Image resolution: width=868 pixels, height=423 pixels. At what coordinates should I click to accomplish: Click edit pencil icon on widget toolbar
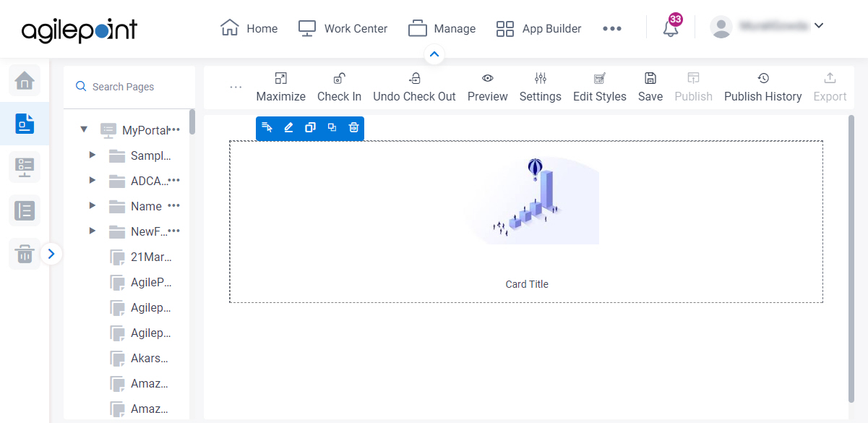pyautogui.click(x=288, y=127)
